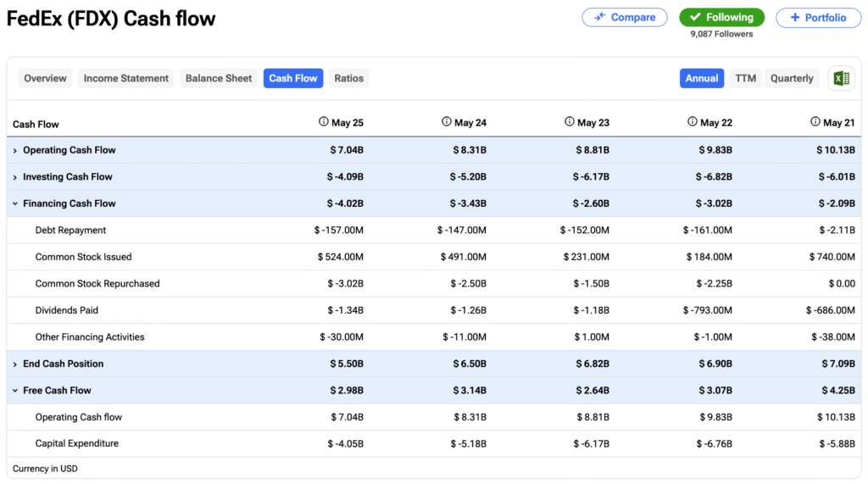The width and height of the screenshot is (868, 484).
Task: Click the info icon beside May 23
Action: click(570, 122)
